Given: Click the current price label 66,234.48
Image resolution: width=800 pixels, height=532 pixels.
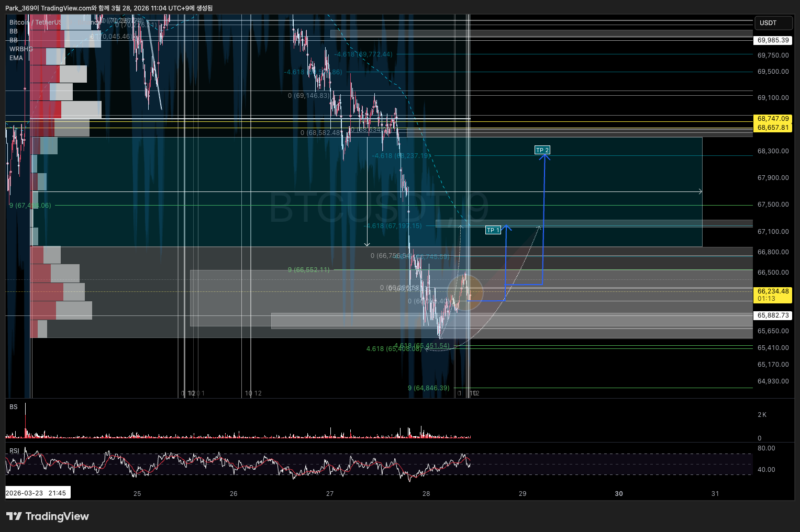Looking at the screenshot, I should [x=773, y=295].
